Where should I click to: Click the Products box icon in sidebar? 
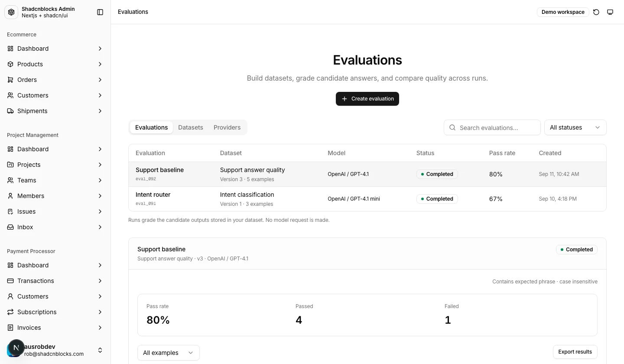[10, 64]
